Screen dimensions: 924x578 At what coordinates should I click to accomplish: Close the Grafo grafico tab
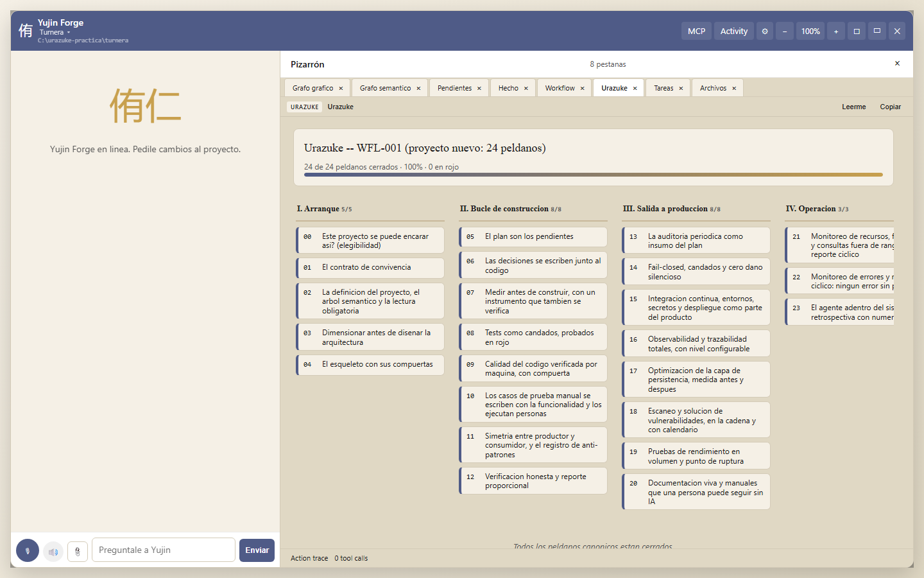(x=341, y=88)
